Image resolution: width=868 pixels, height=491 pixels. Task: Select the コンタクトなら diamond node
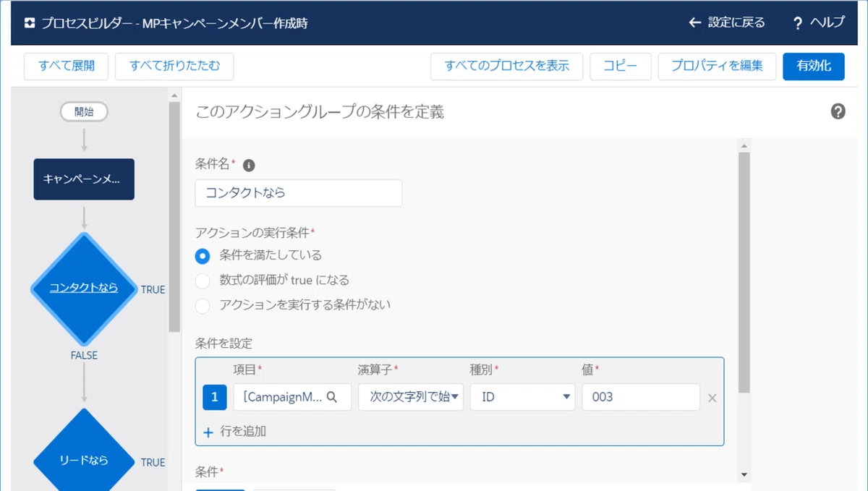pos(84,289)
